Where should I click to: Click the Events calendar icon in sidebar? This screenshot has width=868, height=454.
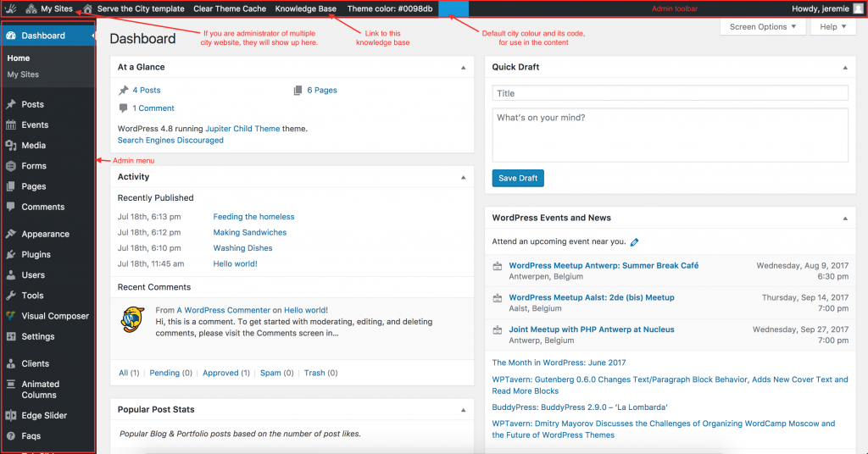[x=11, y=125]
